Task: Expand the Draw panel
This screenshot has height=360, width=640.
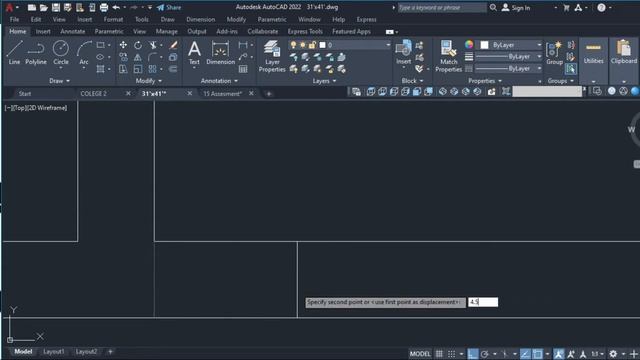Action: 59,81
